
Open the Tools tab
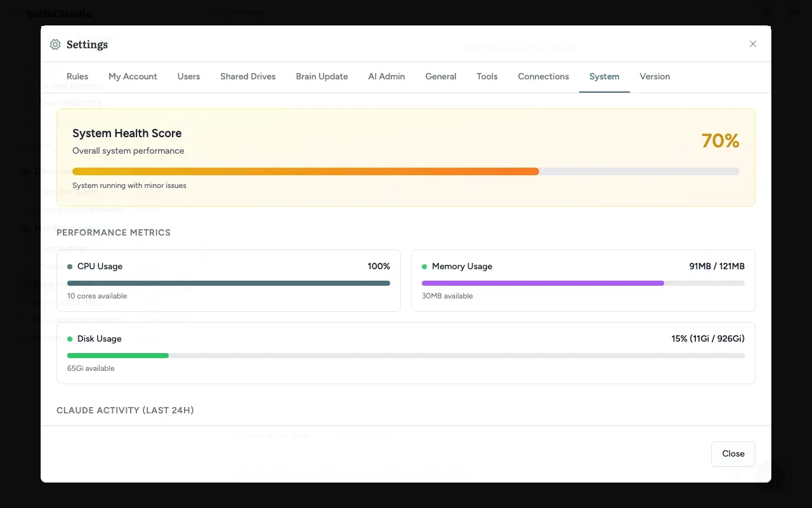(487, 76)
